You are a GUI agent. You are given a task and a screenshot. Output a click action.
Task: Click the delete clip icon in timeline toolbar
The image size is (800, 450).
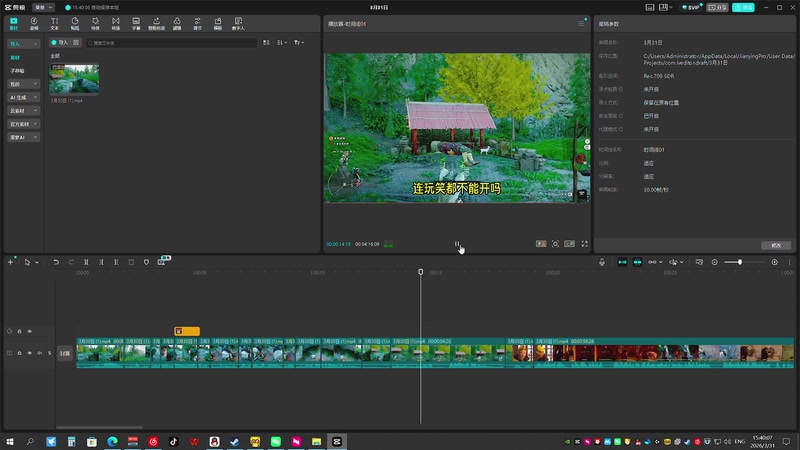click(130, 262)
